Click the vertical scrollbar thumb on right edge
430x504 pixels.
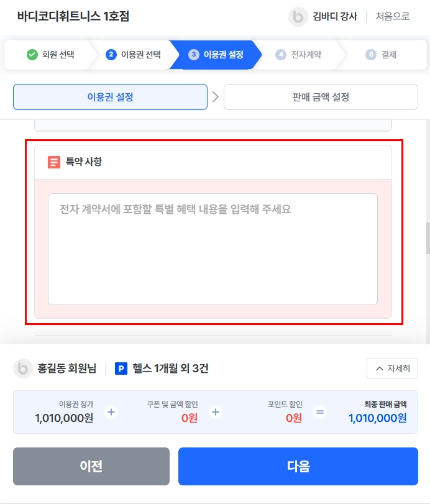tap(428, 238)
